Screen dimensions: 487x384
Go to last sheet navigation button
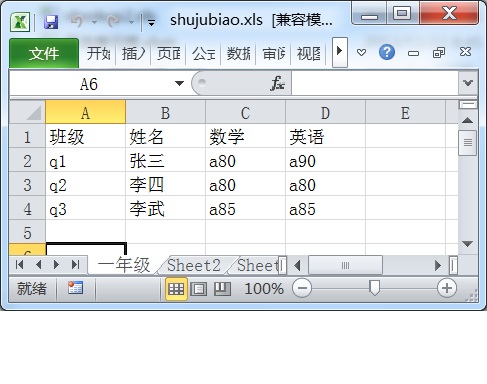pyautogui.click(x=76, y=265)
